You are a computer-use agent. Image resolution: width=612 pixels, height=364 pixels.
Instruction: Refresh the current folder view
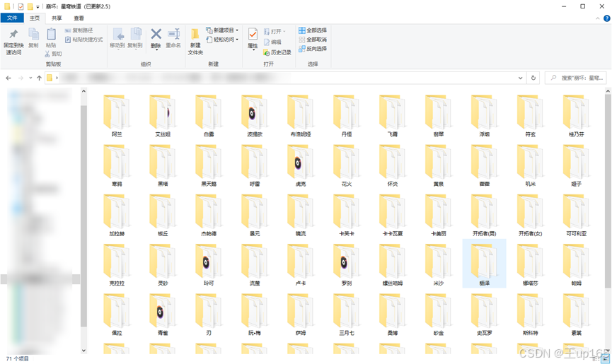click(533, 78)
